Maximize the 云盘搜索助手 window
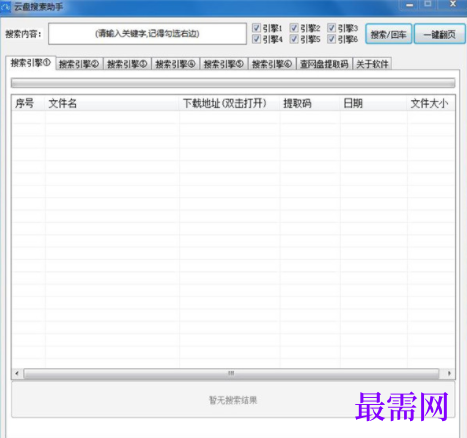This screenshot has height=438, width=467. tap(428, 4)
